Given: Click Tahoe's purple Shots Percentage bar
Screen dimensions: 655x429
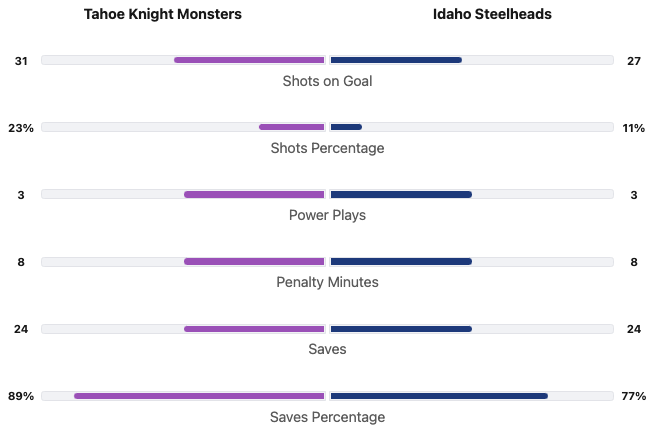Looking at the screenshot, I should [x=292, y=127].
